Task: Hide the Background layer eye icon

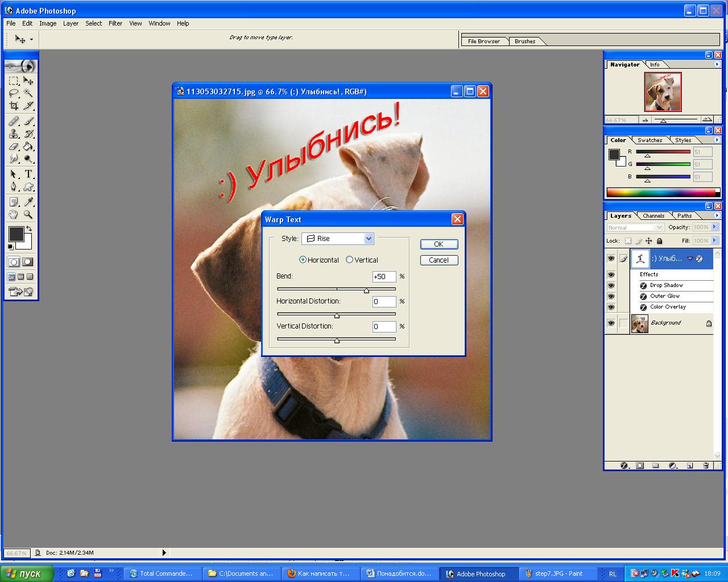Action: (x=611, y=323)
